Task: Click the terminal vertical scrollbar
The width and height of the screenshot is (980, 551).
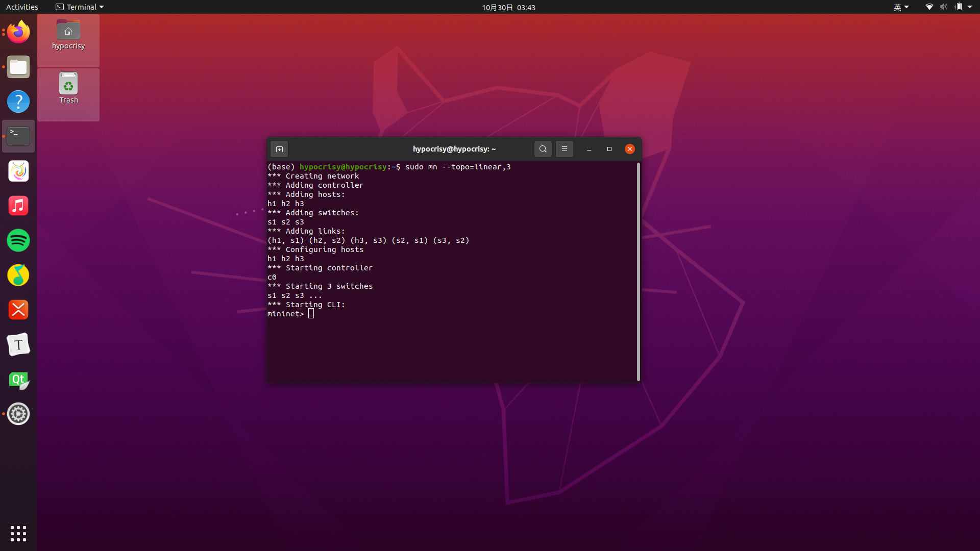Action: [638, 271]
